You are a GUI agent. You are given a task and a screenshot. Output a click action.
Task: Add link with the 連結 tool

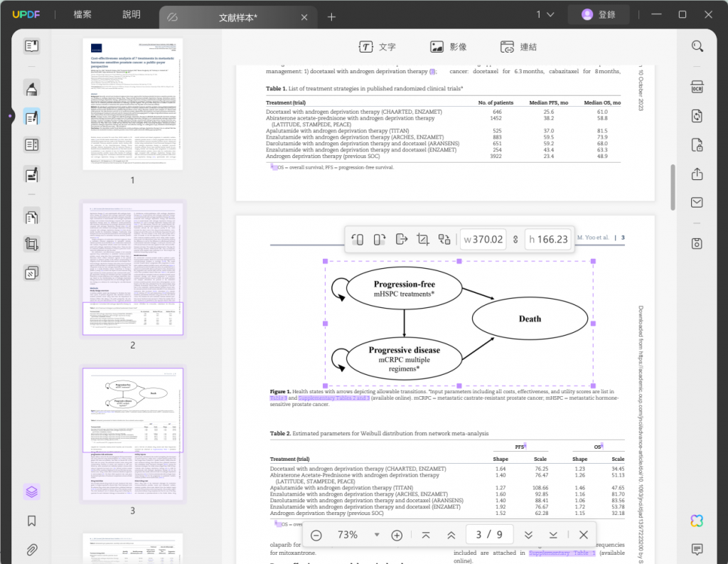[518, 47]
